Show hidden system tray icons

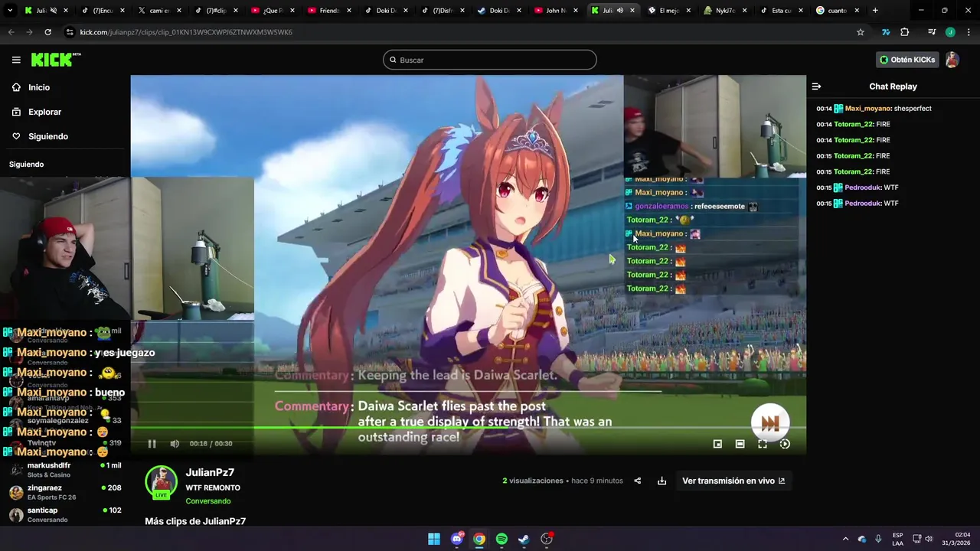(845, 539)
